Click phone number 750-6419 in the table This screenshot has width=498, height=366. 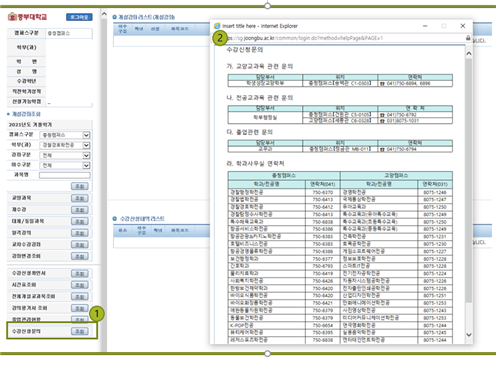323,273
